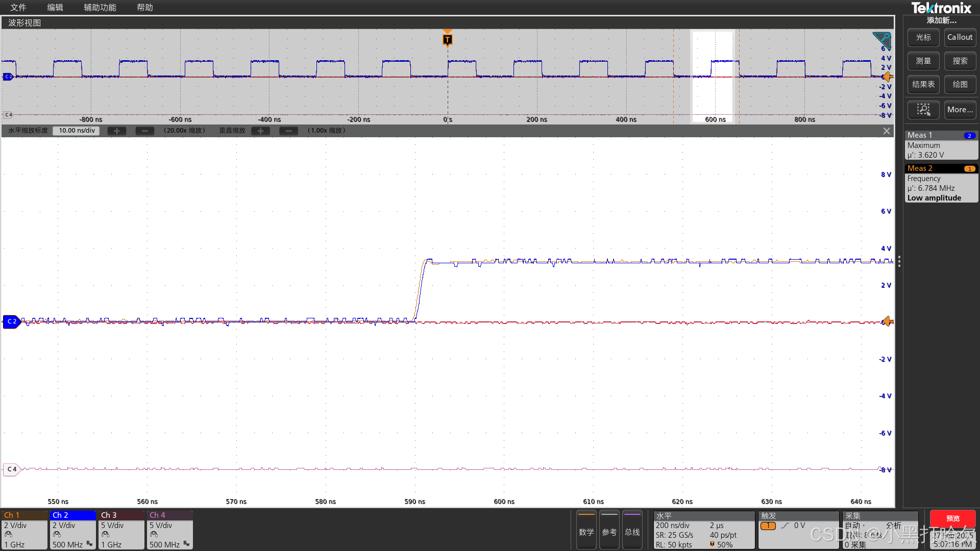
Task: Open the More... options dropdown
Action: tap(960, 110)
